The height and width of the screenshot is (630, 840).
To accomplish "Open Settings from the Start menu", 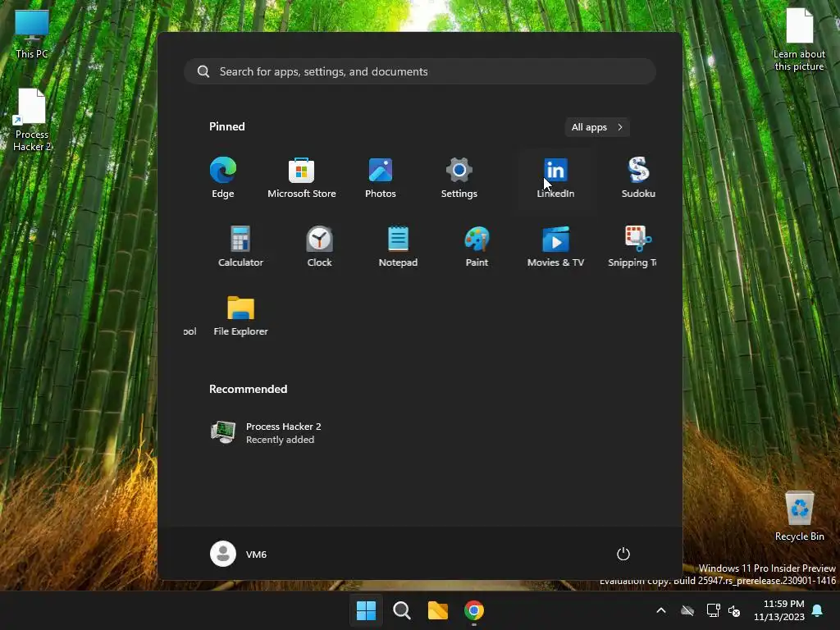I will click(459, 178).
